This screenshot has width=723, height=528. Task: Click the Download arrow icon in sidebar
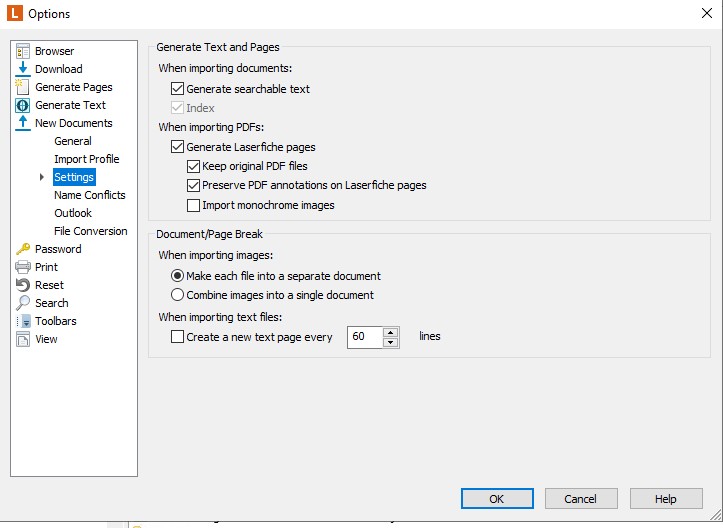pyautogui.click(x=23, y=69)
